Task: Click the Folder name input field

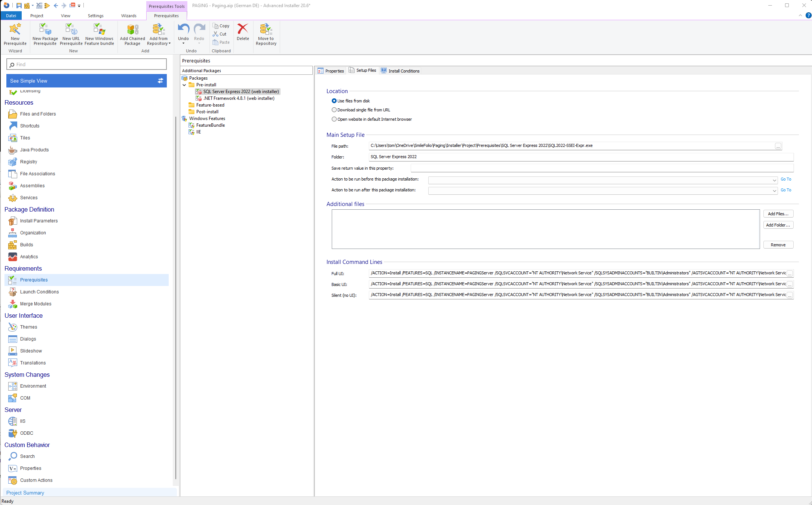Action: [581, 157]
